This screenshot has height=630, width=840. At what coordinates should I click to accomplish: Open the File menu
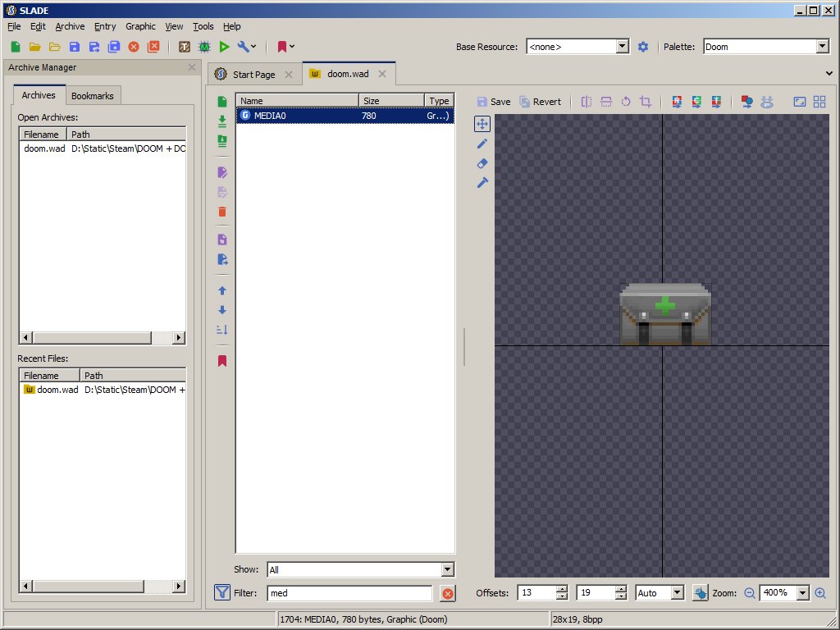point(14,26)
